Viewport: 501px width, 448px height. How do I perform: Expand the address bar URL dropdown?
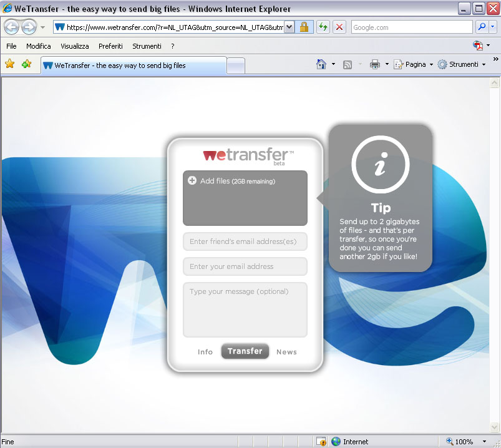[289, 27]
